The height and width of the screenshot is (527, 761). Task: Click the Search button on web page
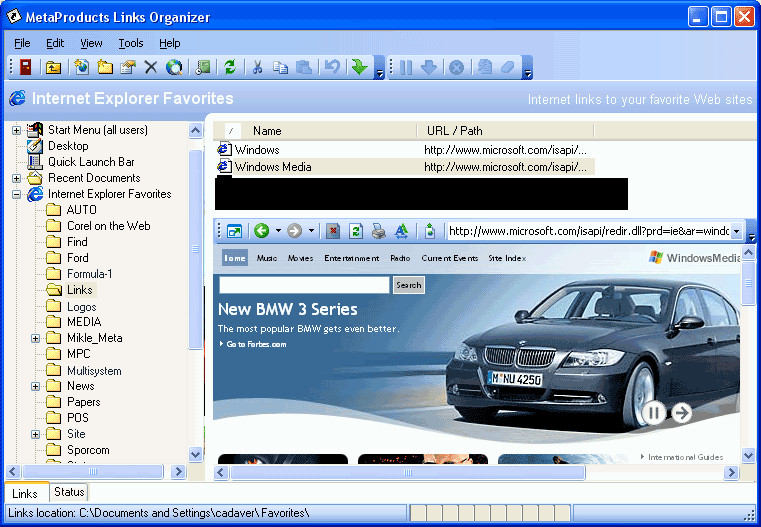408,285
